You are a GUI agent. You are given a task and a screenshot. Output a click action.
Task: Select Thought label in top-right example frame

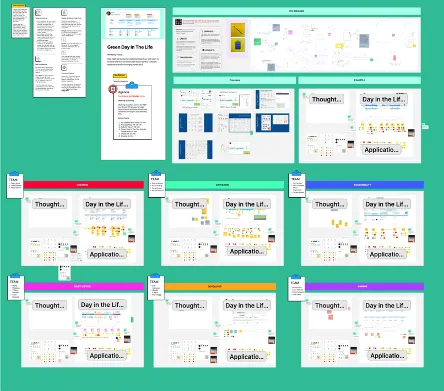click(x=326, y=99)
